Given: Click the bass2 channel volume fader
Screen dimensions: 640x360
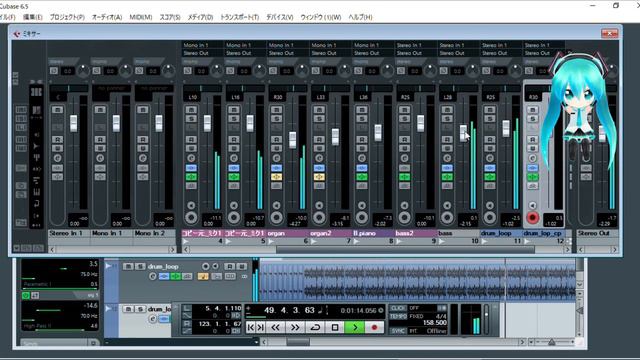Looking at the screenshot, I should (420, 124).
